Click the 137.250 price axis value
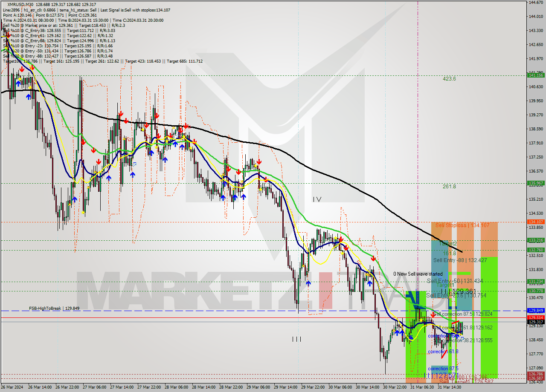Image resolution: width=546 pixels, height=392 pixels. pyautogui.click(x=535, y=157)
